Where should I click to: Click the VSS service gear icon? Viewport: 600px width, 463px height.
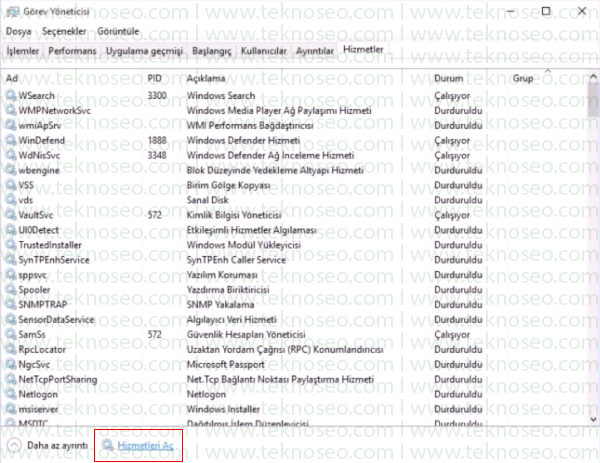[11, 185]
